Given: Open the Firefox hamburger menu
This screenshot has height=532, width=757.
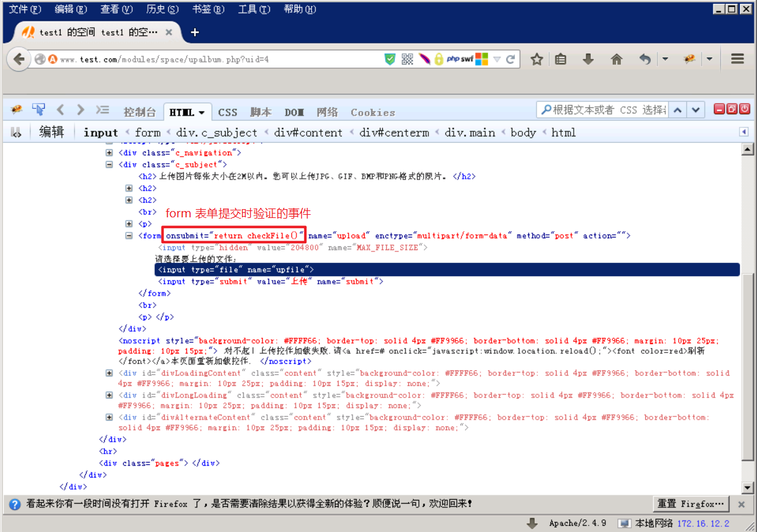Looking at the screenshot, I should point(737,59).
